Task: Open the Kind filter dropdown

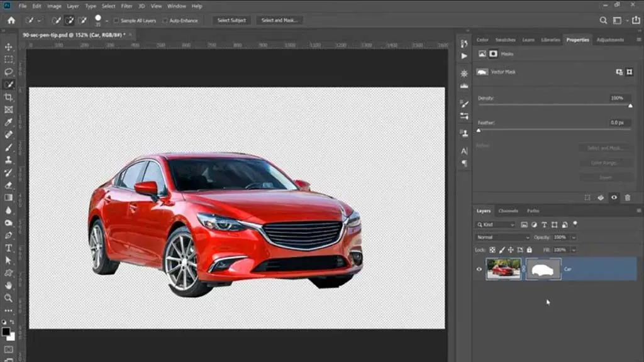Action: tap(496, 224)
